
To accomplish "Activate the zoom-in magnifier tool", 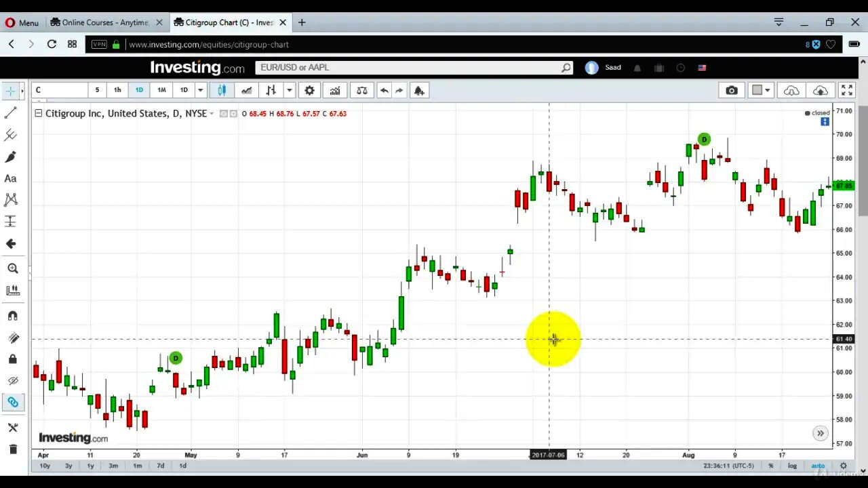I will (x=12, y=268).
